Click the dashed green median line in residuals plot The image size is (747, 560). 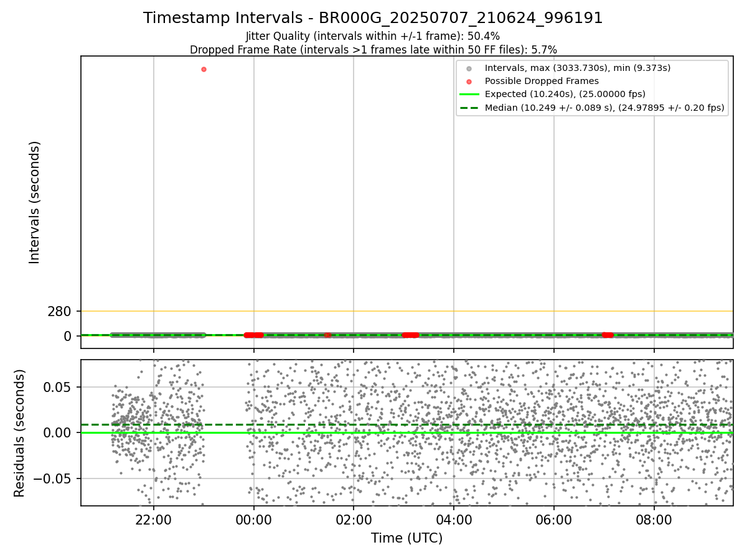point(406,425)
